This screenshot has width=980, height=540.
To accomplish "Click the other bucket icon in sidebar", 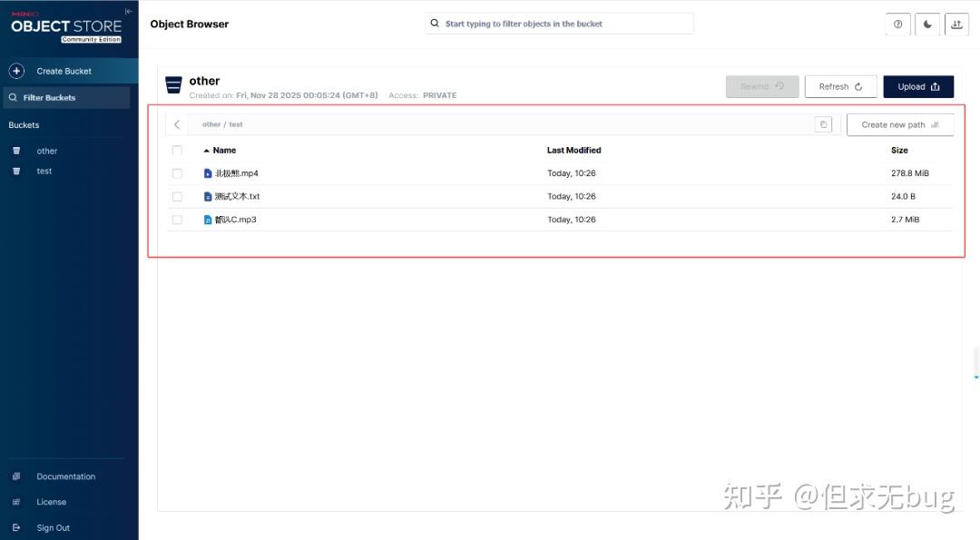I will click(16, 151).
